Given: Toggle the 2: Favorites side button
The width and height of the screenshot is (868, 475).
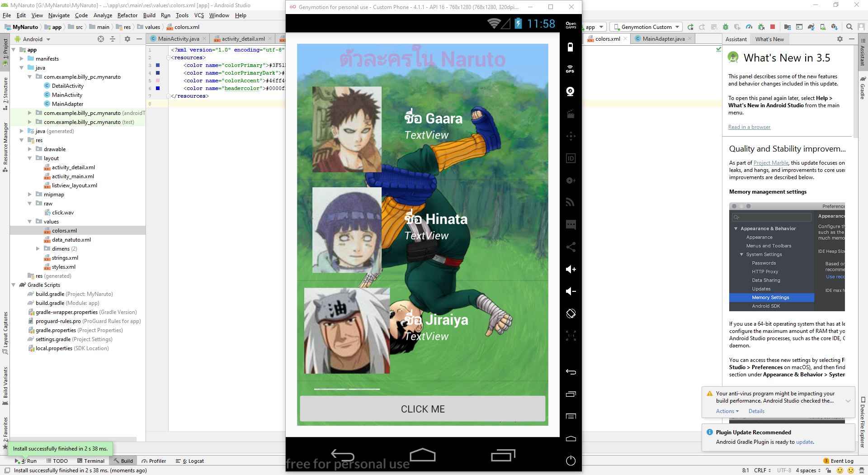Looking at the screenshot, I should (5, 433).
